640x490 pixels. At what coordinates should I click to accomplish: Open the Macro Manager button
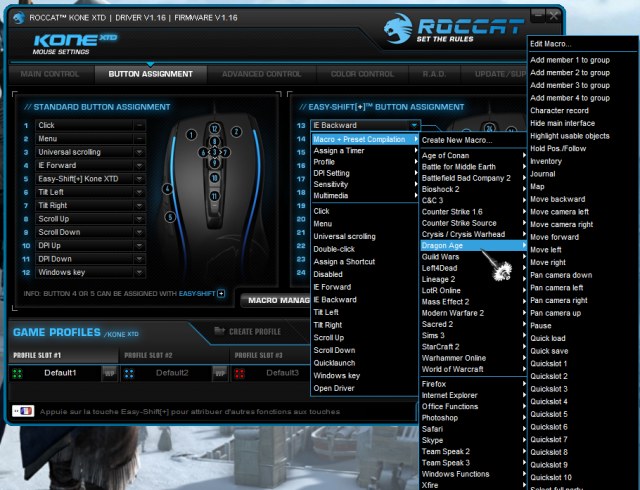pyautogui.click(x=276, y=300)
